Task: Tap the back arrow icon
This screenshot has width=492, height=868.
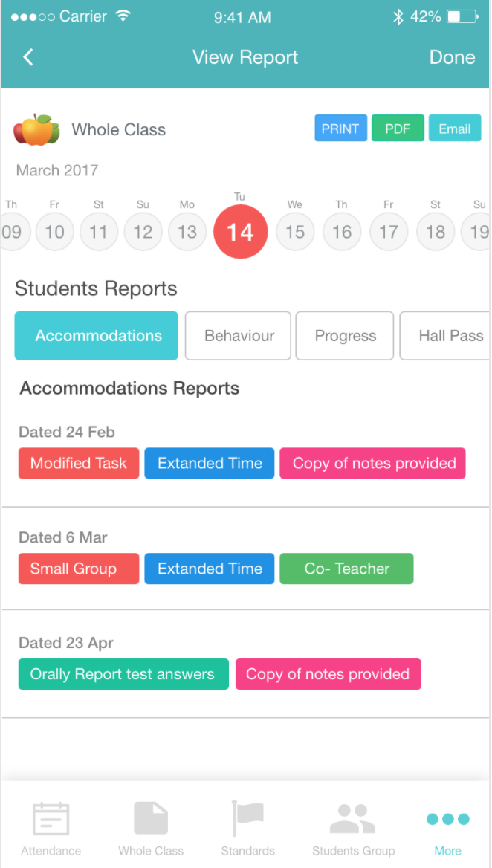Action: tap(28, 57)
